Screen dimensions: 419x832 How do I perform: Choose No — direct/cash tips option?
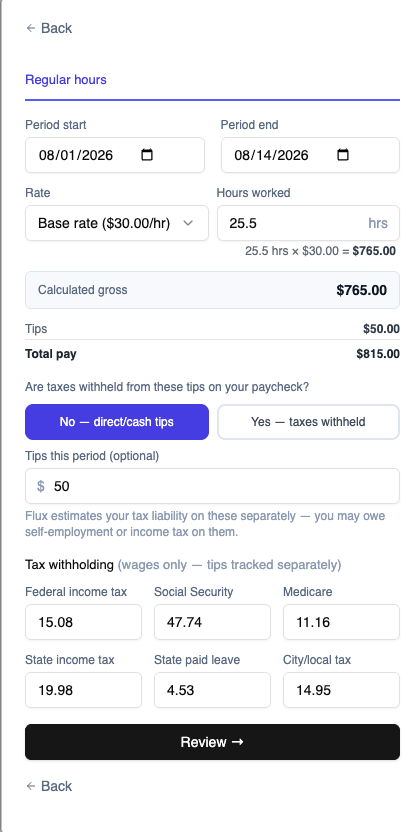(117, 422)
